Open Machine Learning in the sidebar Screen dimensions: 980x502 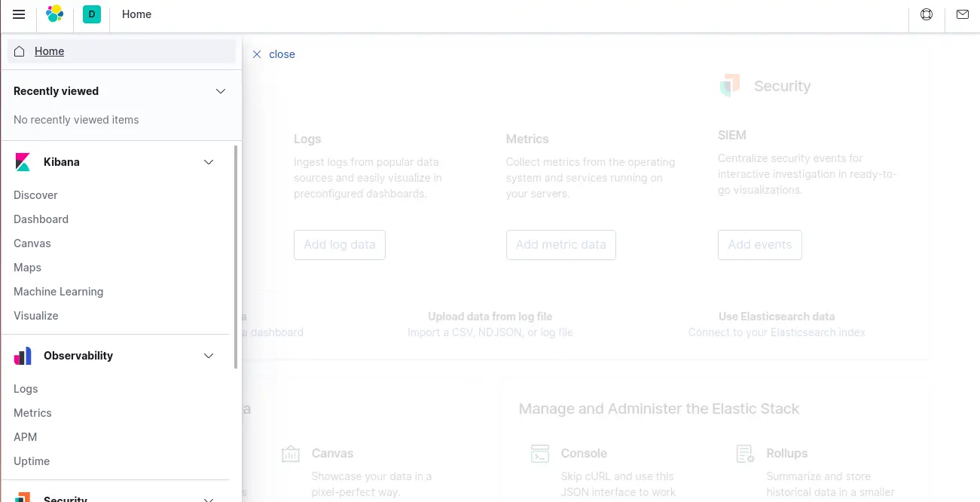click(58, 292)
